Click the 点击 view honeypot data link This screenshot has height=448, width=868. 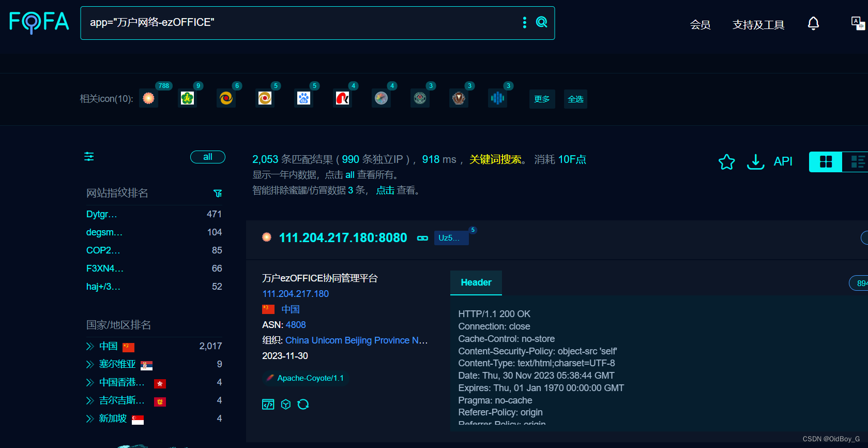click(x=385, y=190)
